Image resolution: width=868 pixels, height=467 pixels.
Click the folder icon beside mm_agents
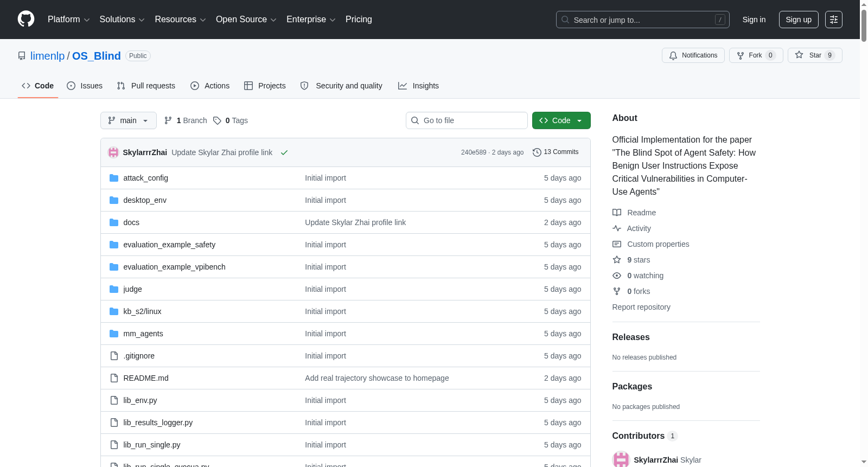tap(114, 334)
